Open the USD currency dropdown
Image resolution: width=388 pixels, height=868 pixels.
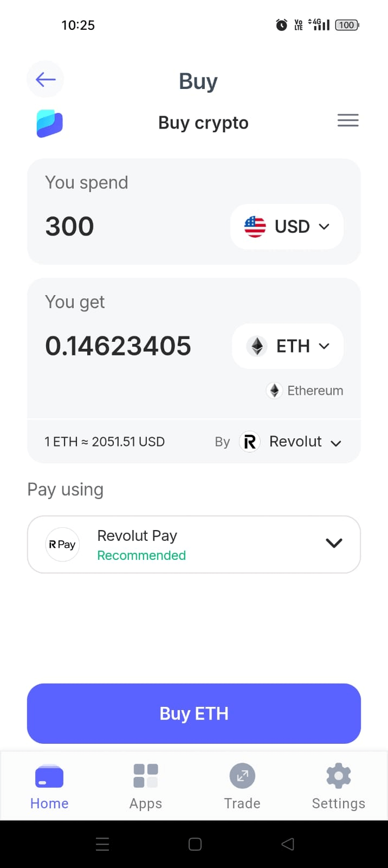tap(324, 226)
